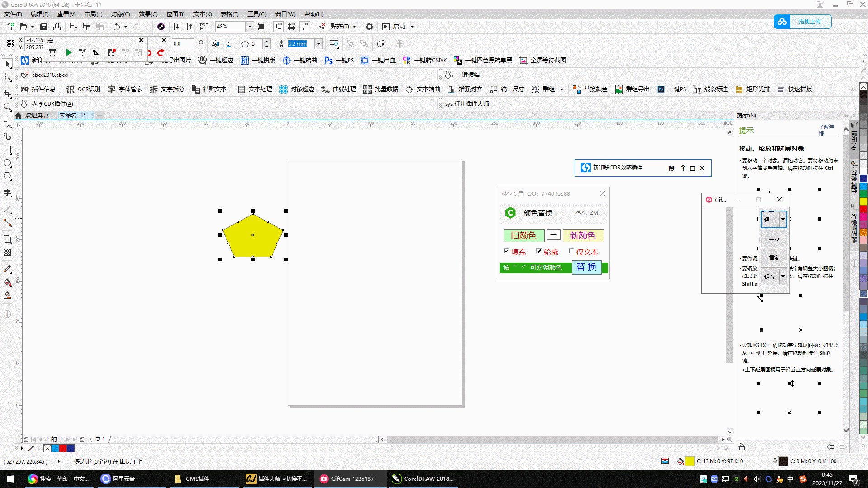Click the polygon sides number field

[256, 44]
